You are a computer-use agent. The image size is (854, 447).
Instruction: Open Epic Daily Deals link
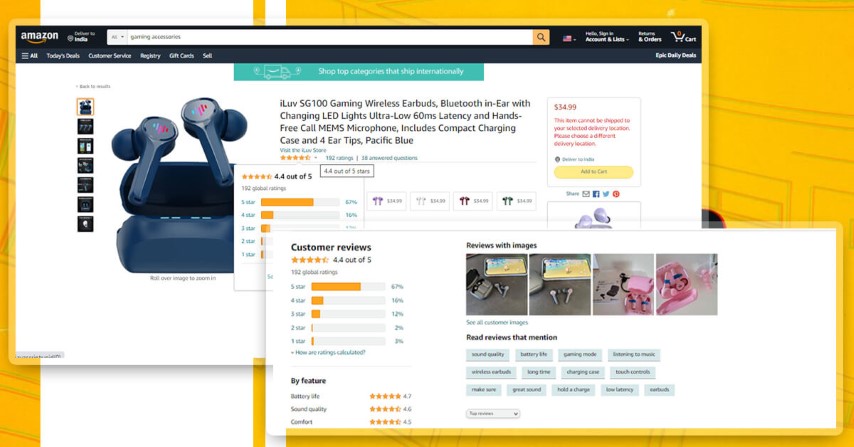(x=675, y=56)
